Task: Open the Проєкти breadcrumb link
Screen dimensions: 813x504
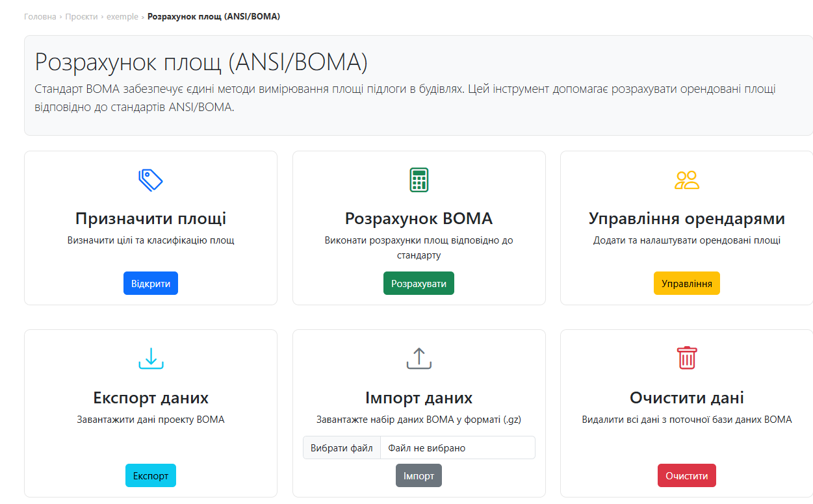Action: [82, 16]
